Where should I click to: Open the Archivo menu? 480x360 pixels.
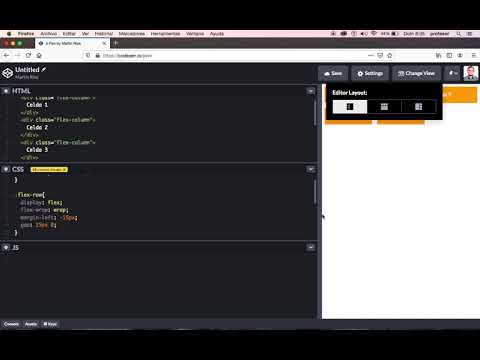49,34
